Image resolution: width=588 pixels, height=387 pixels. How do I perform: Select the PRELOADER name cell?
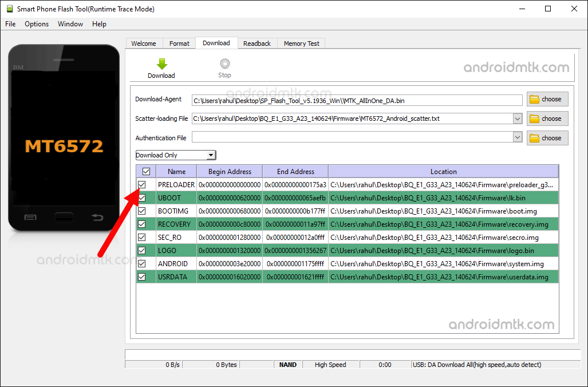click(x=176, y=184)
